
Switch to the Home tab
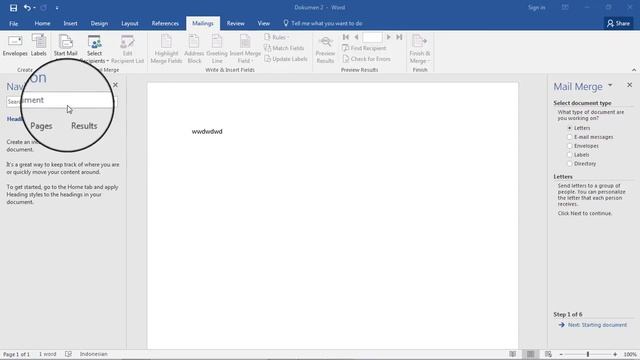pos(42,23)
